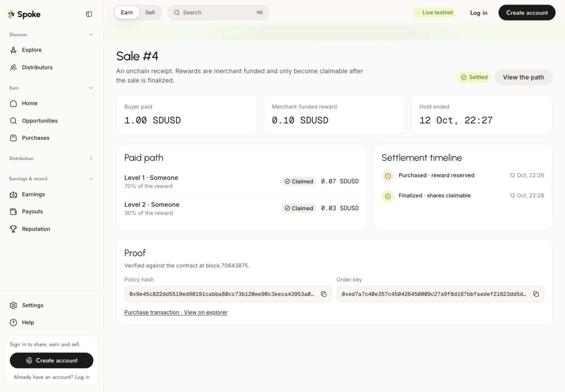Open Opportunities page
Image resolution: width=565 pixels, height=392 pixels.
coord(51,121)
